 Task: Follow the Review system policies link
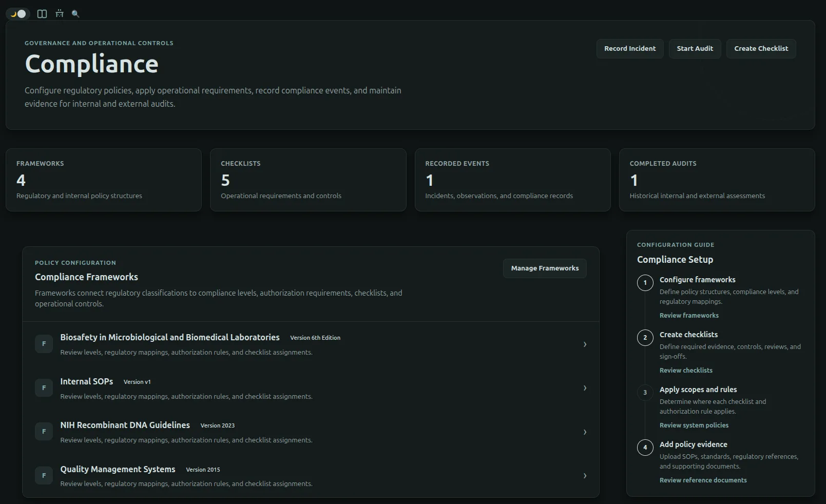[x=694, y=425]
